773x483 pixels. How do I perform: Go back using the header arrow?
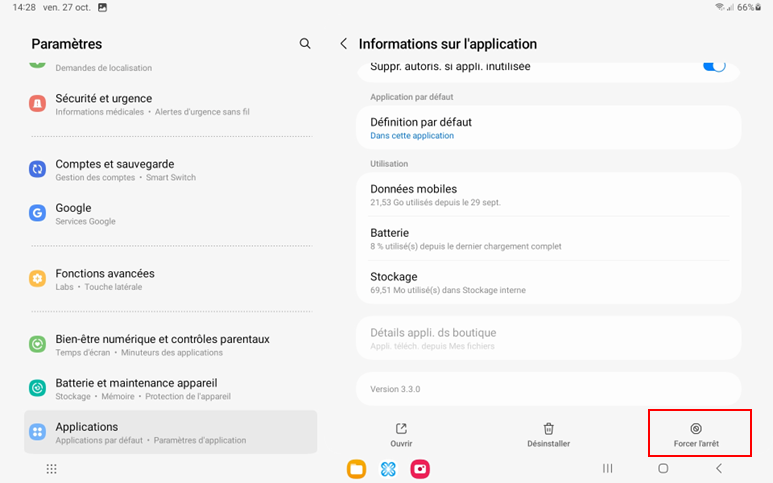[x=344, y=44]
